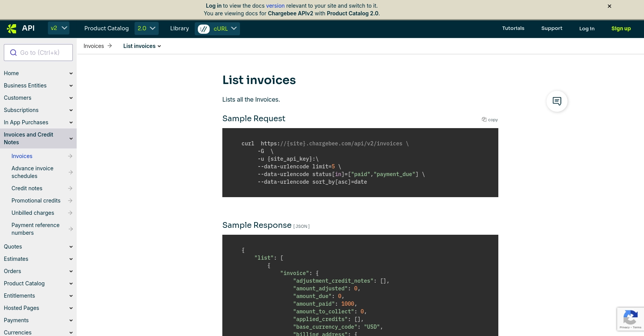This screenshot has width=644, height=336.
Task: Open Tutorials in top navigation
Action: 513,28
